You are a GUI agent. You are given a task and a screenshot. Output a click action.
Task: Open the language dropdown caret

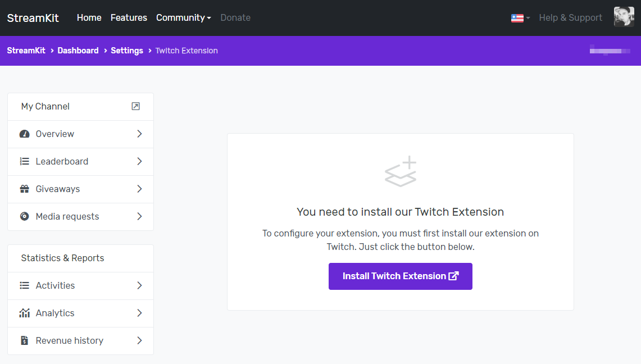coord(528,18)
